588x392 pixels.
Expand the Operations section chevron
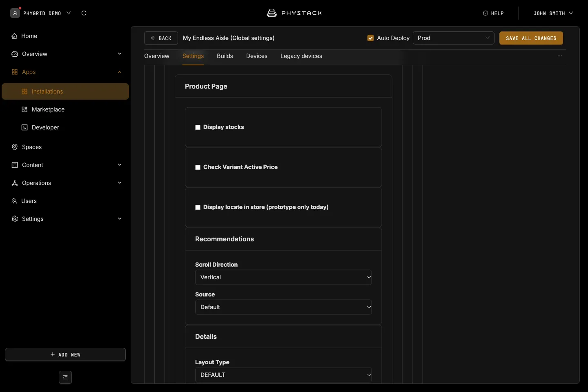tap(120, 183)
